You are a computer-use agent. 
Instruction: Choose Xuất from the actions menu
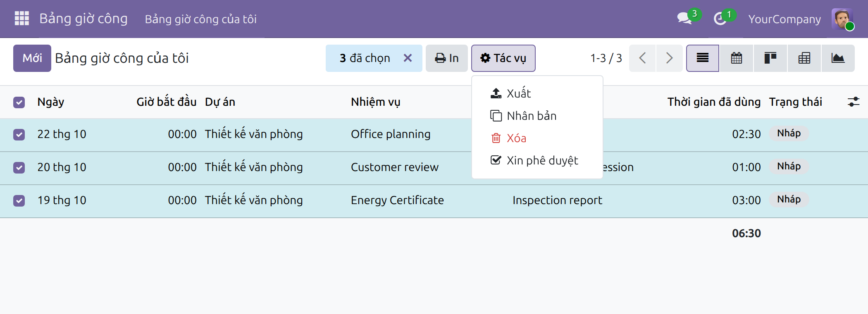[x=537, y=93]
